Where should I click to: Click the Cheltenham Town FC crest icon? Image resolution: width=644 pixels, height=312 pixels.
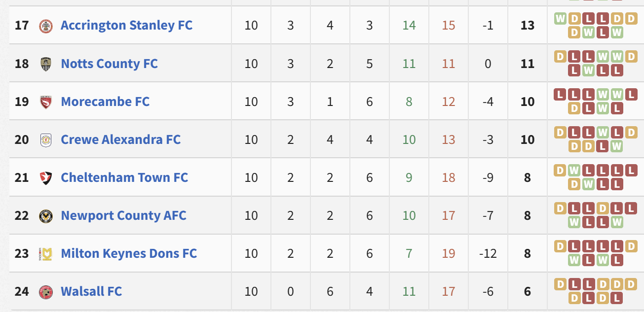(46, 178)
